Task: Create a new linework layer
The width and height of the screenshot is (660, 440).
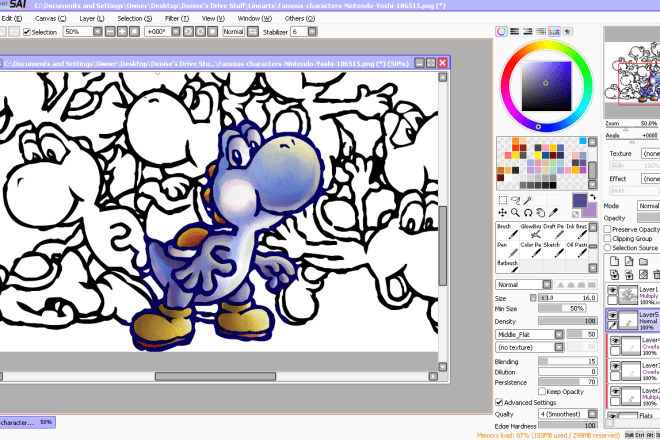Action: (629, 261)
